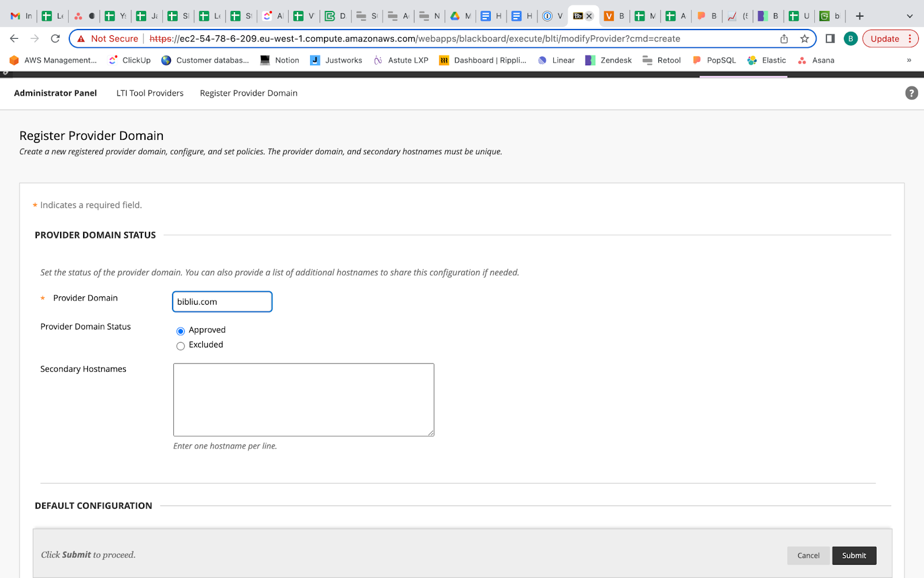Click the help question mark icon
The width and height of the screenshot is (924, 578).
coord(911,93)
